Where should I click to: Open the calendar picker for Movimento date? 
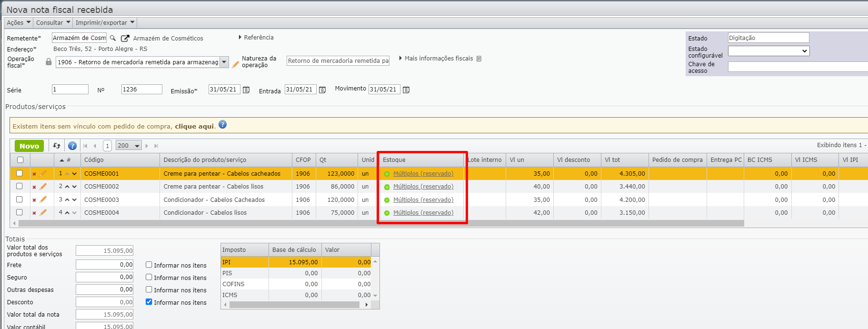point(406,90)
